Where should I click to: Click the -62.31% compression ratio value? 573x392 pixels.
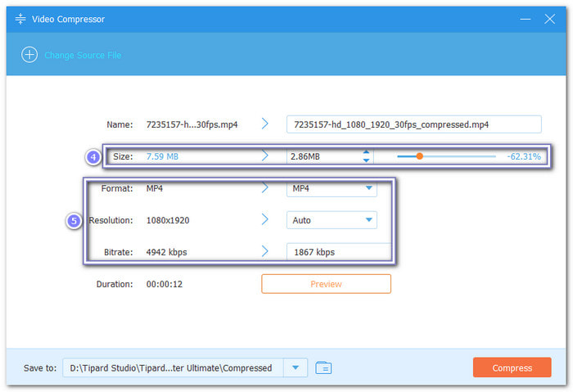click(x=524, y=155)
